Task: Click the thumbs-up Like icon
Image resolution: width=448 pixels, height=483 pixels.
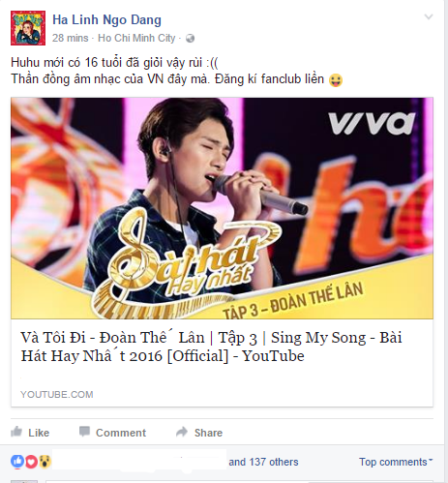Action: (16, 432)
